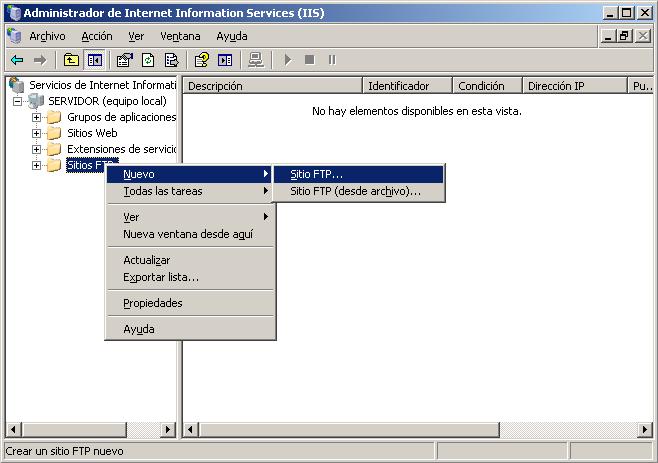658x463 pixels.
Task: Minimize the inner MMC child window
Action: click(x=608, y=36)
